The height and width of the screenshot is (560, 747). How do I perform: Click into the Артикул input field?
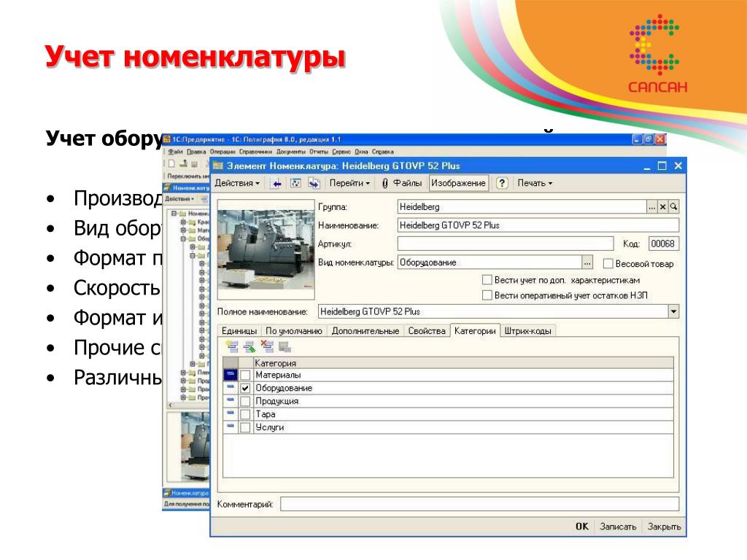tap(505, 244)
